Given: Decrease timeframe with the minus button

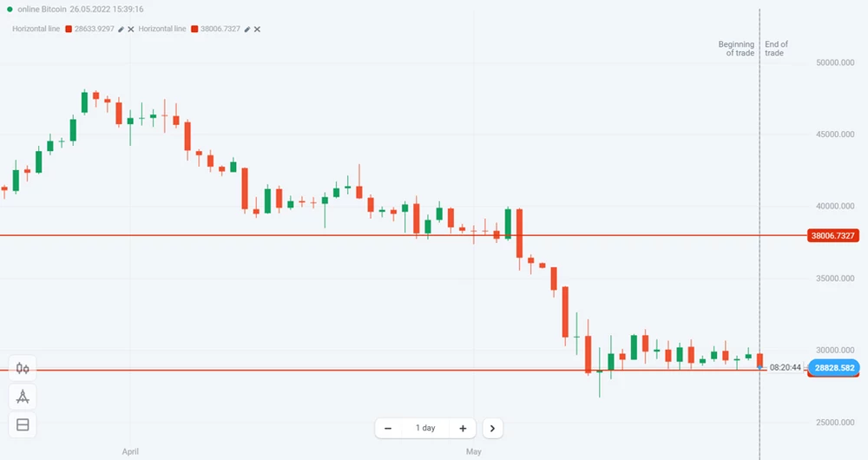Looking at the screenshot, I should tap(388, 428).
